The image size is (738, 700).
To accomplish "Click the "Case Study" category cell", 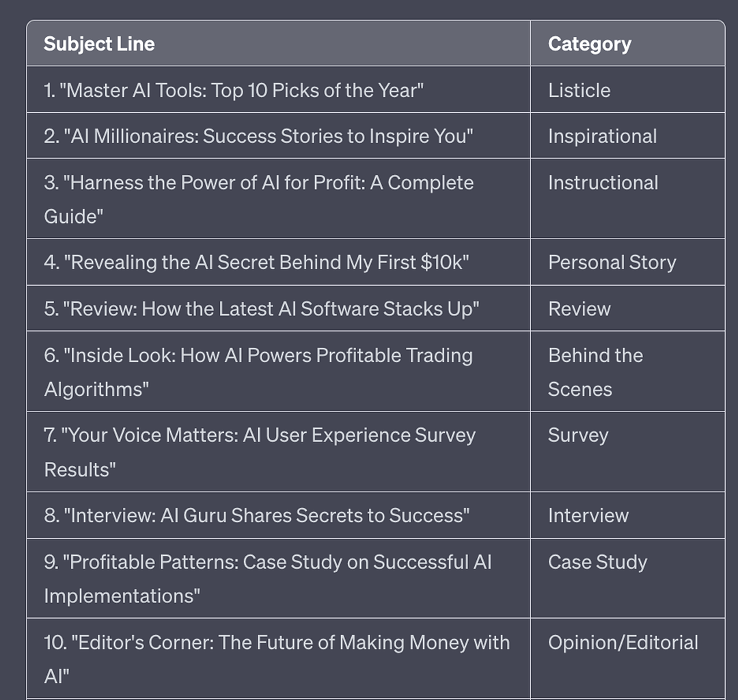I will click(597, 562).
